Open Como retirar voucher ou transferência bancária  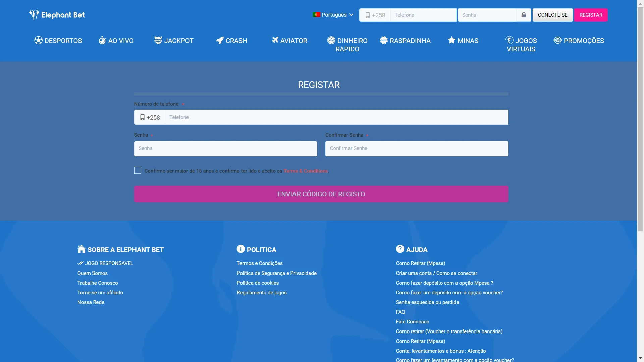449,331
